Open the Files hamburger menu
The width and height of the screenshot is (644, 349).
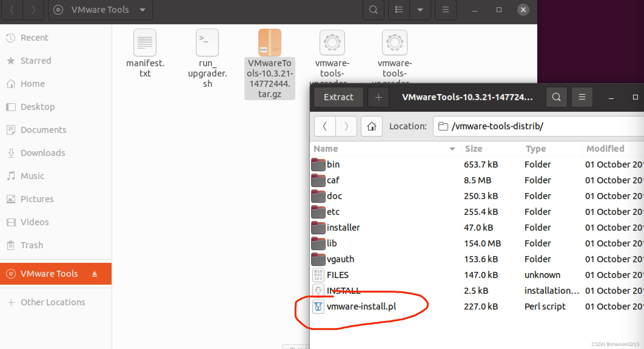tap(445, 10)
